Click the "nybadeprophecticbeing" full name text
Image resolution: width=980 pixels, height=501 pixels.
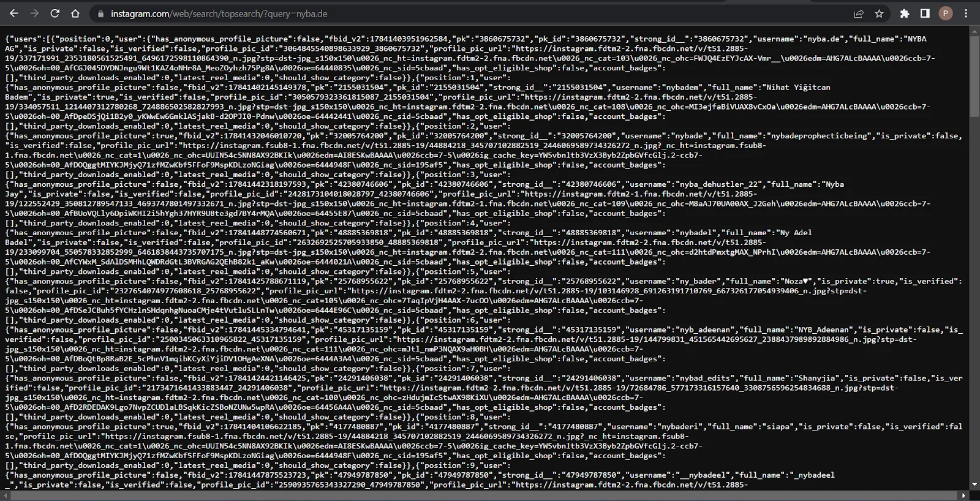820,136
